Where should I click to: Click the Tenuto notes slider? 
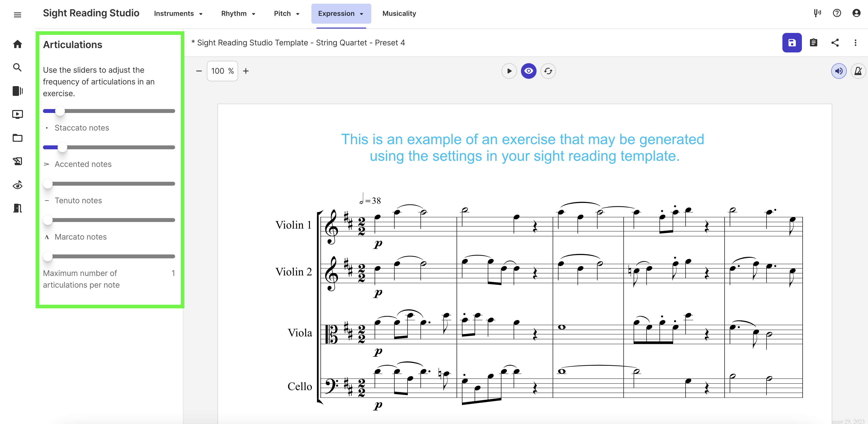109,184
